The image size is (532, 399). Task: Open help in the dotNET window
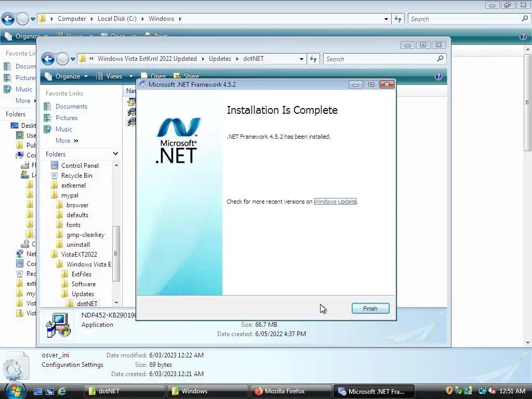point(438,76)
